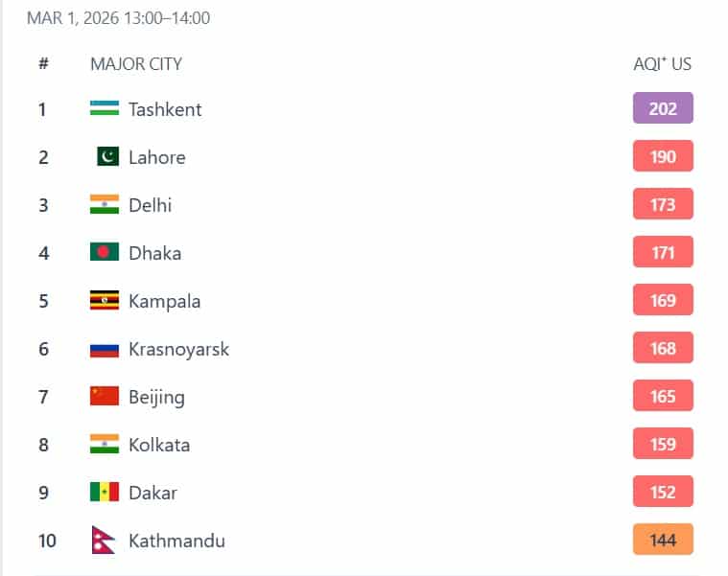Screen dimensions: 728x576
Task: Click the India flag beside Delhi
Action: pyautogui.click(x=105, y=204)
